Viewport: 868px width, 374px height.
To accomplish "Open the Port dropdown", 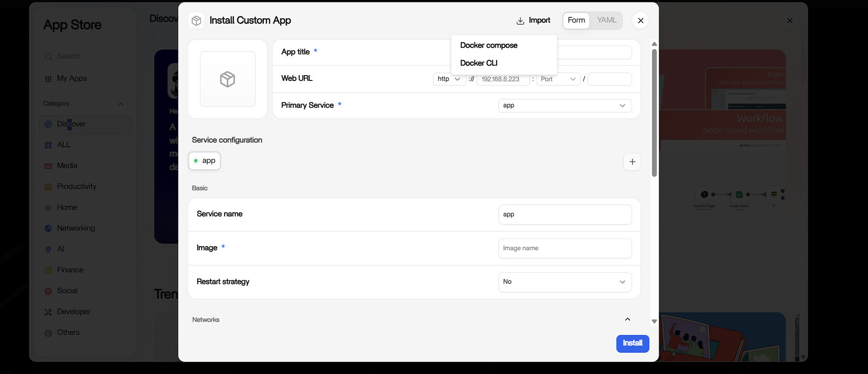I will coord(558,79).
